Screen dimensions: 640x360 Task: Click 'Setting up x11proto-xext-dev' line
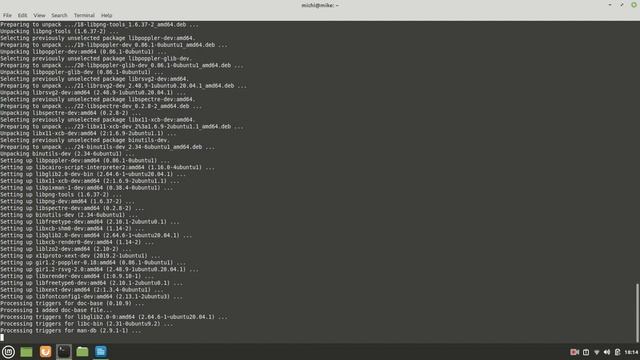tap(80, 256)
